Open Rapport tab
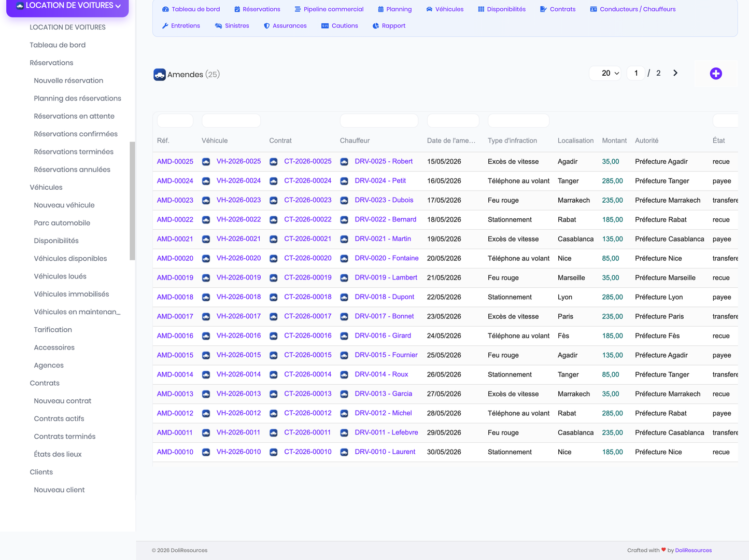This screenshot has height=560, width=749. tap(389, 26)
